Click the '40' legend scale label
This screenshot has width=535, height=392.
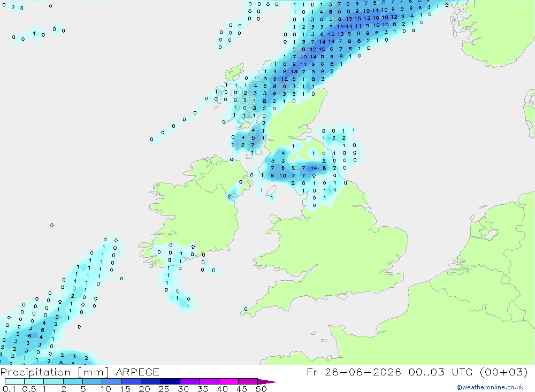click(222, 389)
